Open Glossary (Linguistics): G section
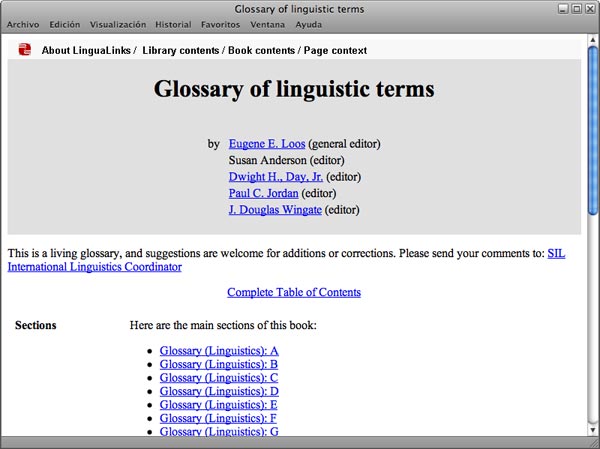The width and height of the screenshot is (600, 449). pyautogui.click(x=219, y=431)
